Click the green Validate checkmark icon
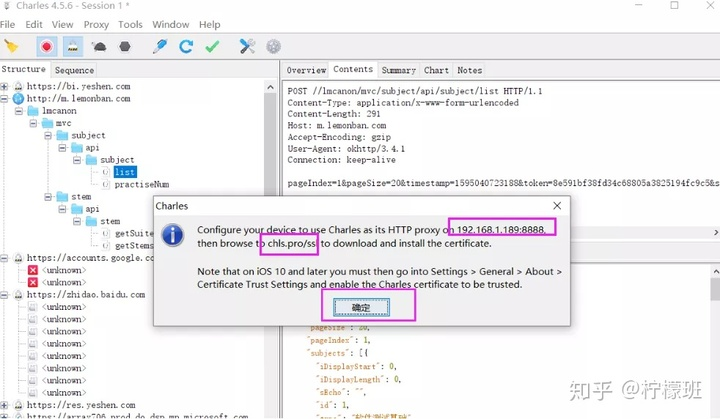Image resolution: width=720 pixels, height=419 pixels. pos(212,46)
